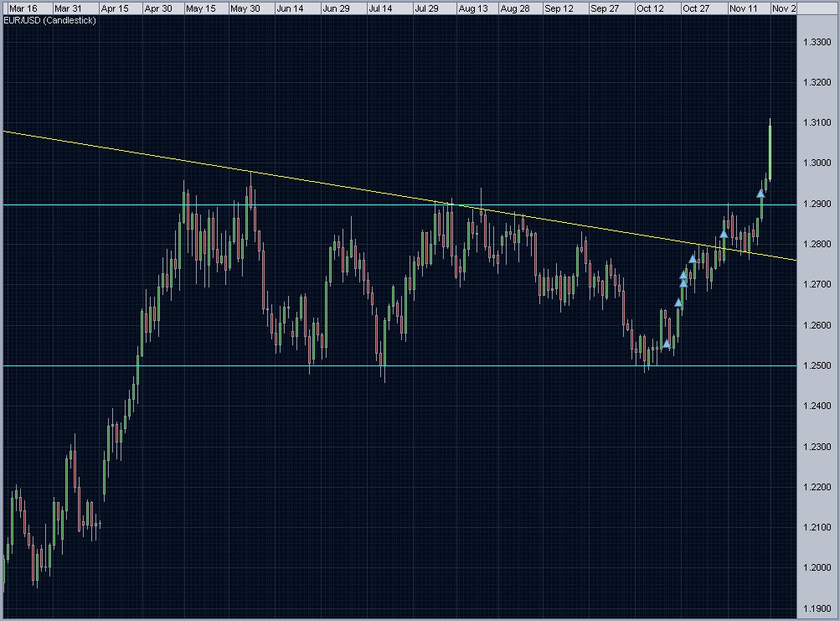
Task: Click the long-wick candle touching 1.2450 near Jul 14
Action: tap(383, 369)
